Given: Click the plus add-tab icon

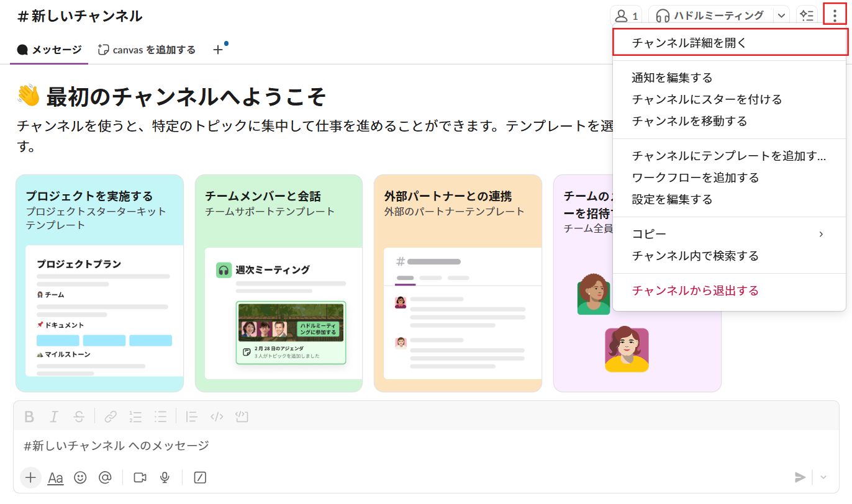Looking at the screenshot, I should [x=218, y=50].
